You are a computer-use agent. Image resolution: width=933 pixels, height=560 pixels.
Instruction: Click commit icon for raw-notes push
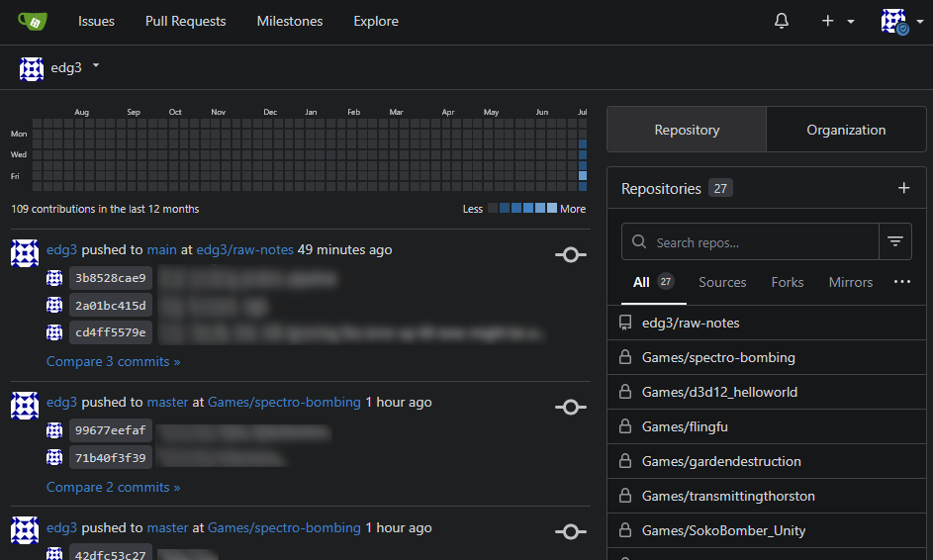coord(571,254)
